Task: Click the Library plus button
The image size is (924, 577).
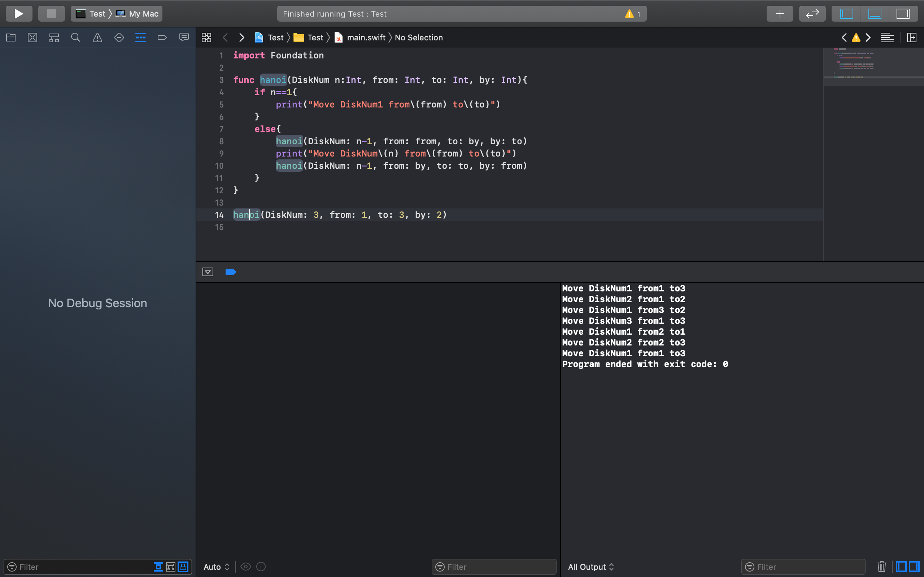Action: pos(780,14)
